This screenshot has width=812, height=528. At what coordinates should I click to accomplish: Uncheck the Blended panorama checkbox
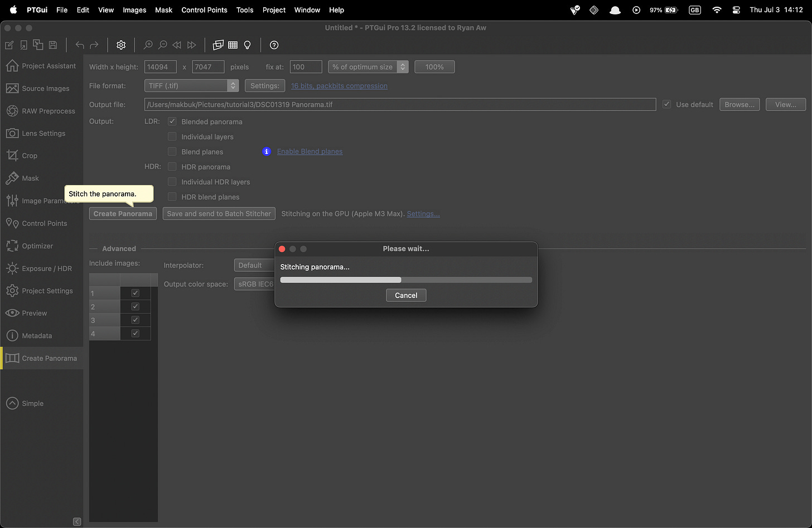172,121
